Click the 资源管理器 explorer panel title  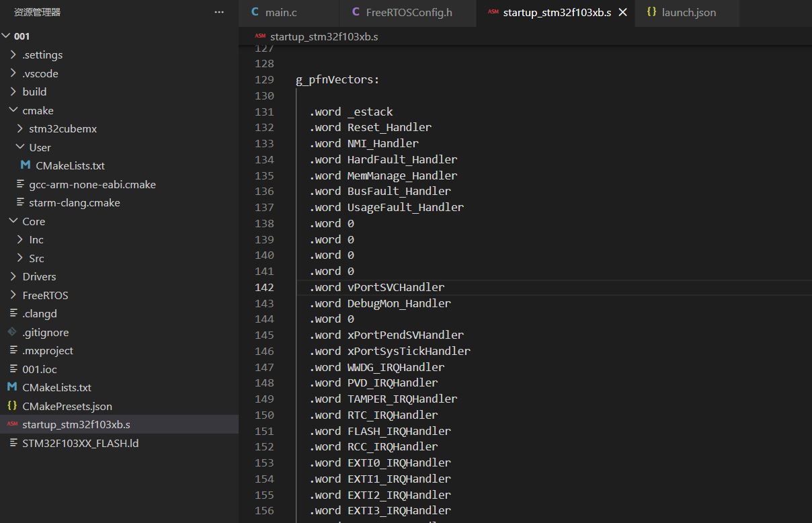[x=37, y=12]
